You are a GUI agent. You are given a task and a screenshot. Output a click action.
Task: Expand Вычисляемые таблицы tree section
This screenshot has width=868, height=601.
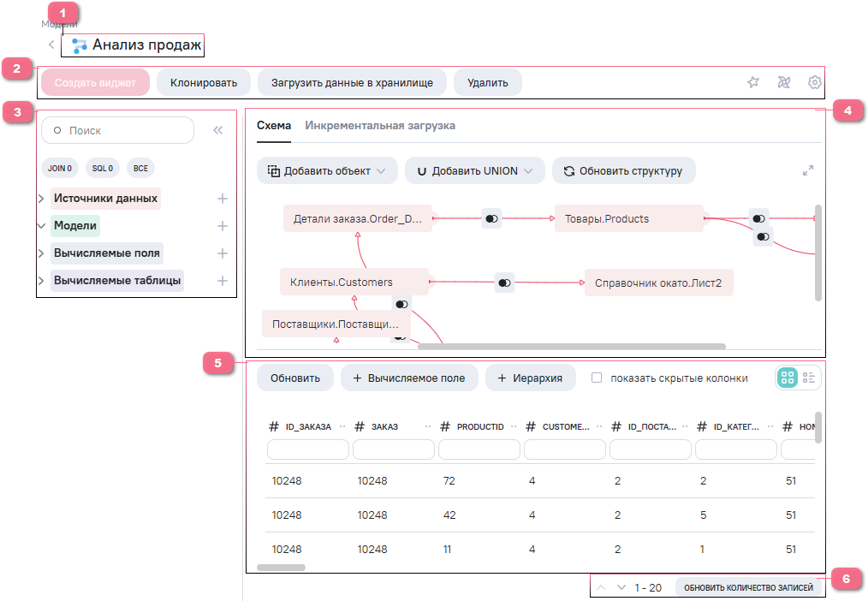(x=41, y=281)
